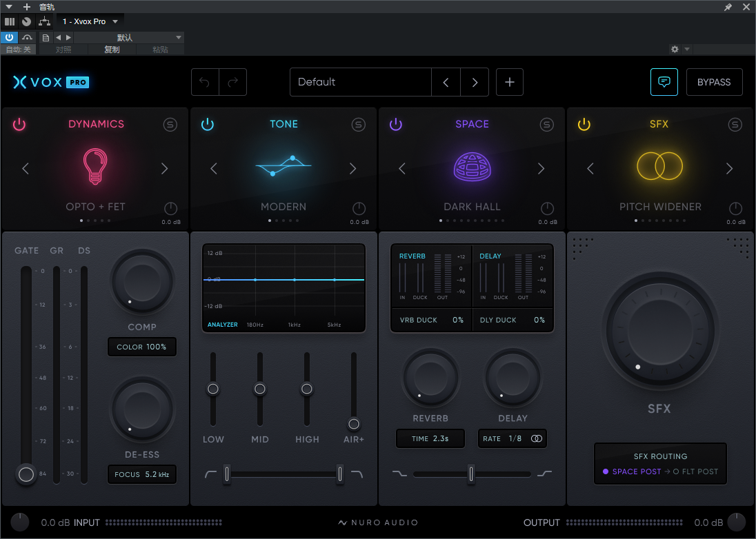Open the 1 - Xvox Pro dropdown

pyautogui.click(x=90, y=21)
